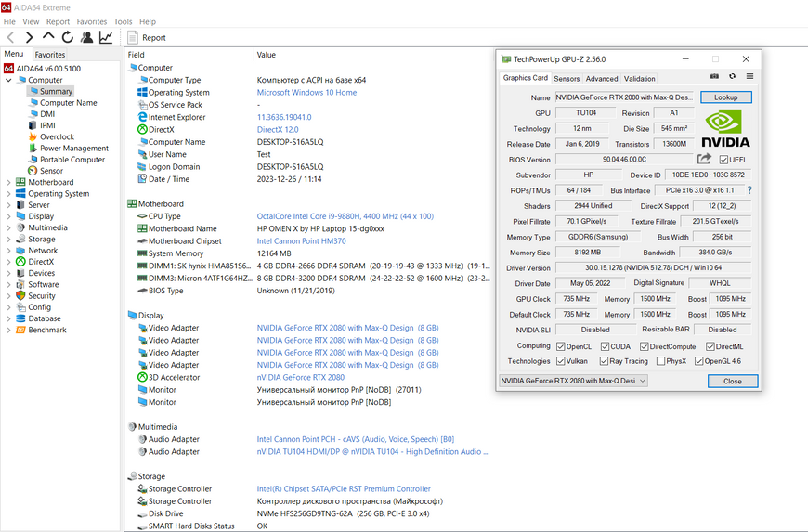Open the GPU-Z hamburger menu icon
This screenshot has height=532, width=808.
click(749, 76)
